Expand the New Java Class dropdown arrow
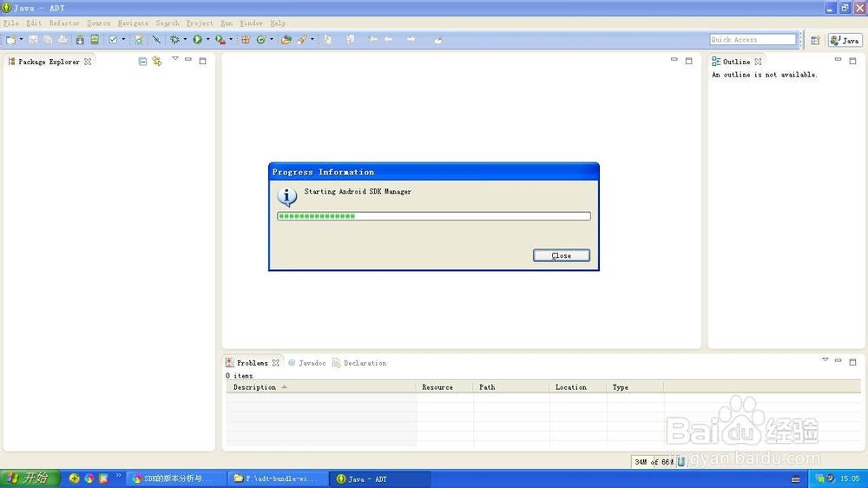This screenshot has height=488, width=868. 271,39
